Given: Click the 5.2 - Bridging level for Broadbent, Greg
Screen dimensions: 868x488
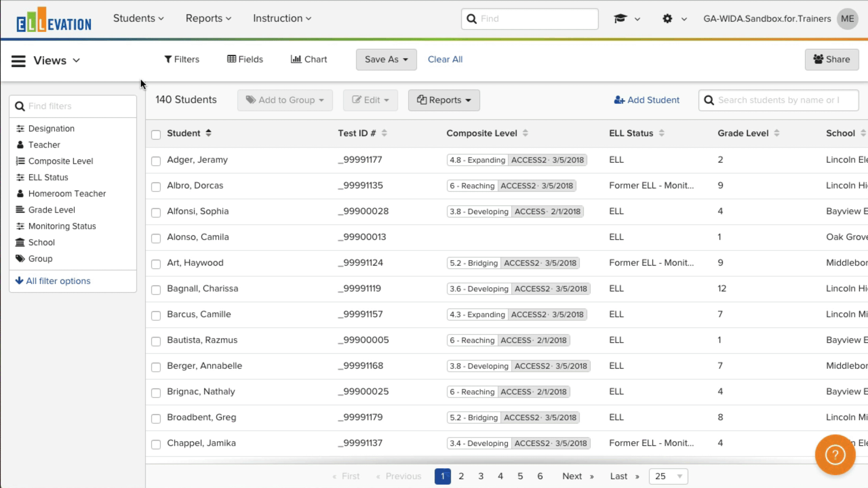Looking at the screenshot, I should 474,418.
